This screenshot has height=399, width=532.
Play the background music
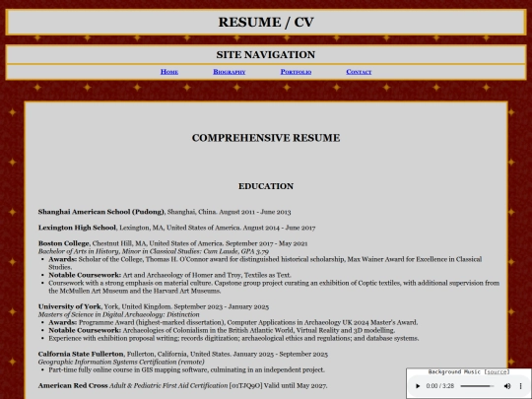point(418,386)
